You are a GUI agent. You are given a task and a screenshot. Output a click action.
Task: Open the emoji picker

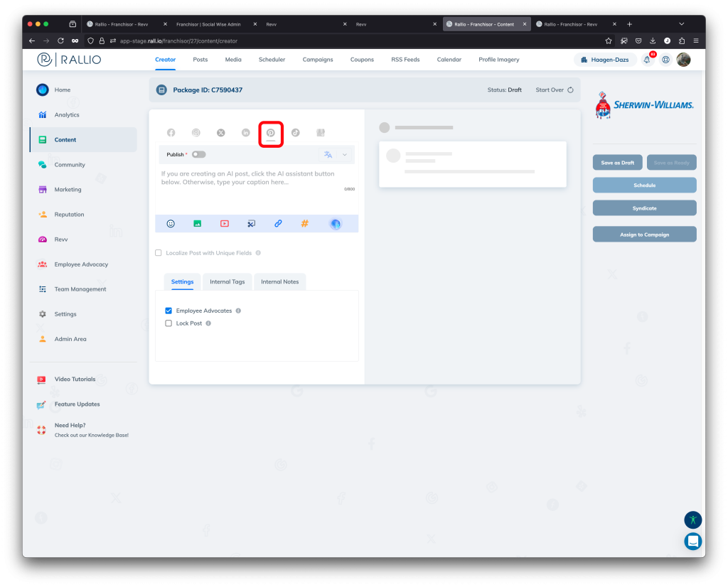point(171,223)
